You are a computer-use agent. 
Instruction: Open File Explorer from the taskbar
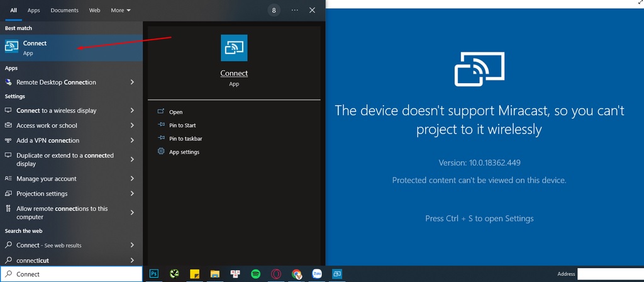click(214, 274)
